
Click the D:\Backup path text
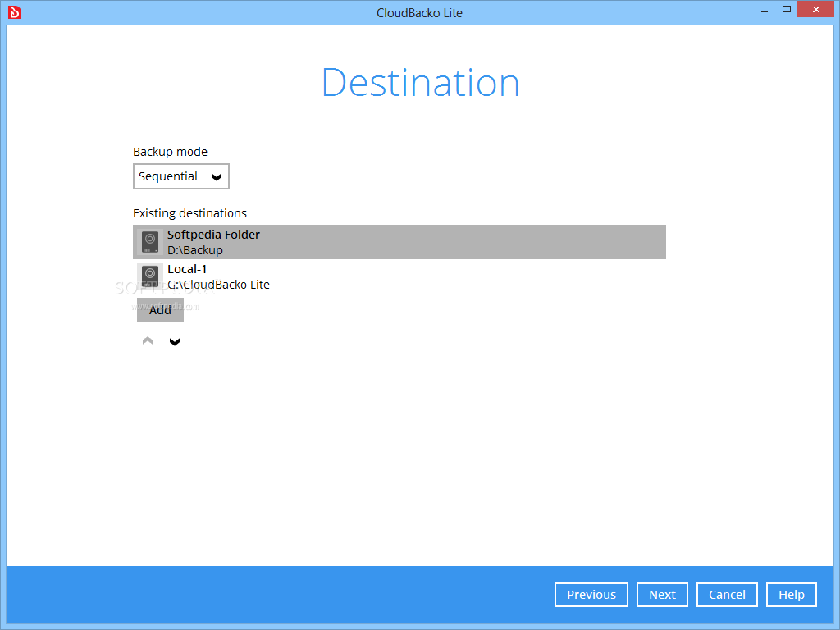tap(195, 250)
